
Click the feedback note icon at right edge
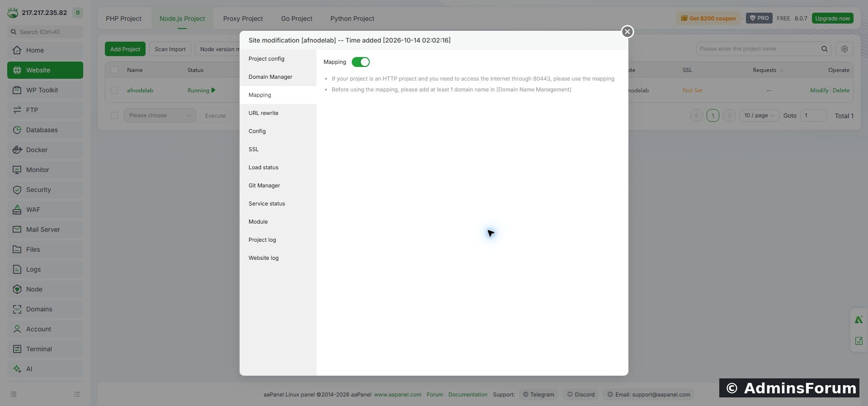tap(859, 341)
